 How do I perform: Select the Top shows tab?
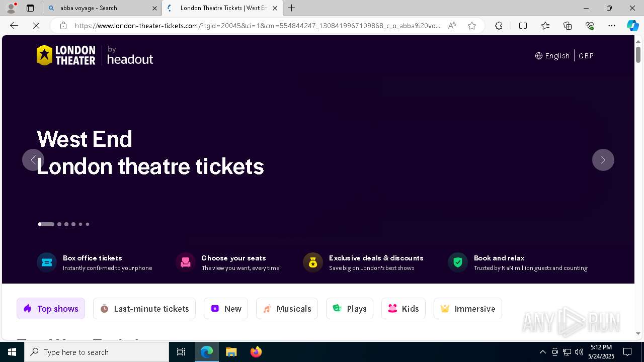coord(51,309)
